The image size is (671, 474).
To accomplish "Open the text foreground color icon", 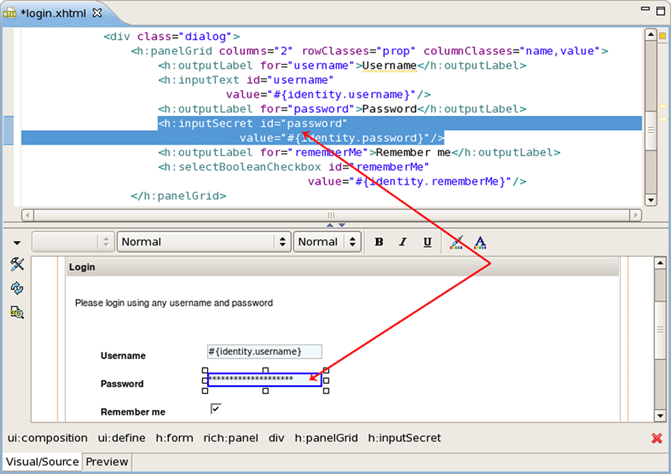I will point(480,242).
